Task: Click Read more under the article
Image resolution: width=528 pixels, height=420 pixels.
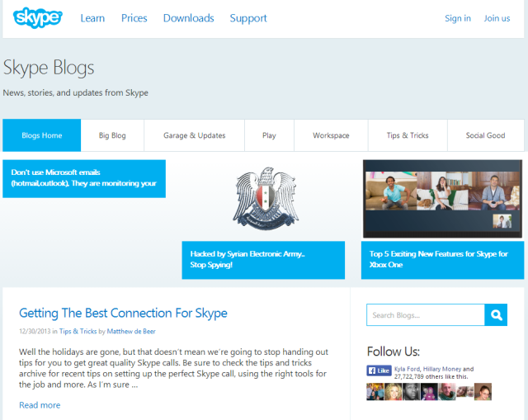Action: pos(40,405)
